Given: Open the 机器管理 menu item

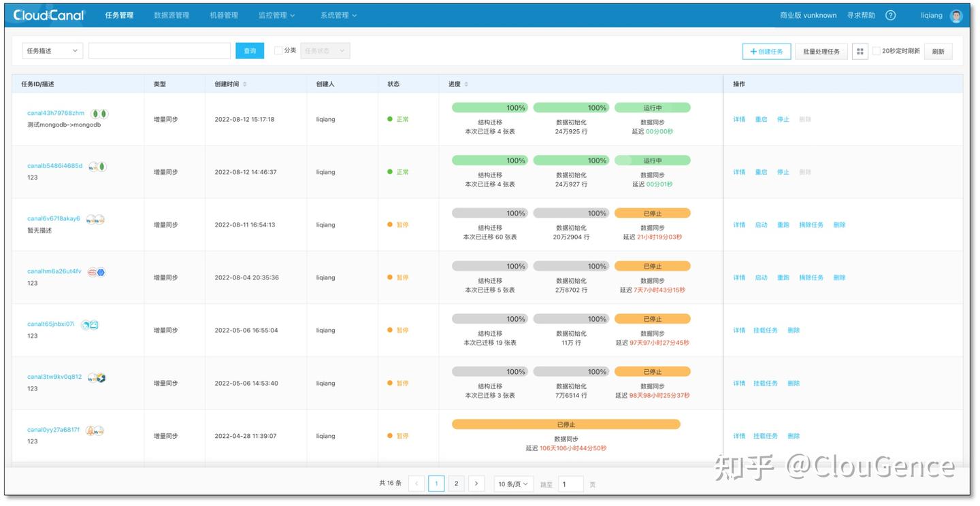Looking at the screenshot, I should tap(223, 15).
